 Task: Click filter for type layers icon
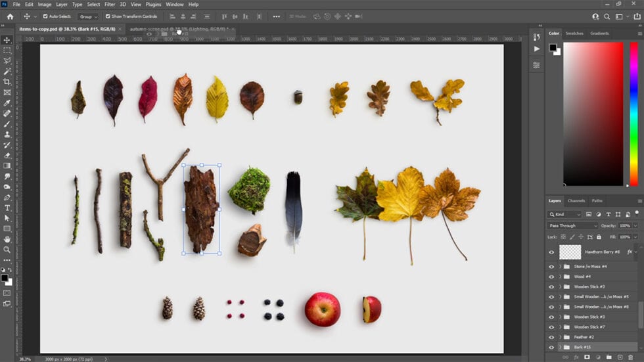click(609, 214)
